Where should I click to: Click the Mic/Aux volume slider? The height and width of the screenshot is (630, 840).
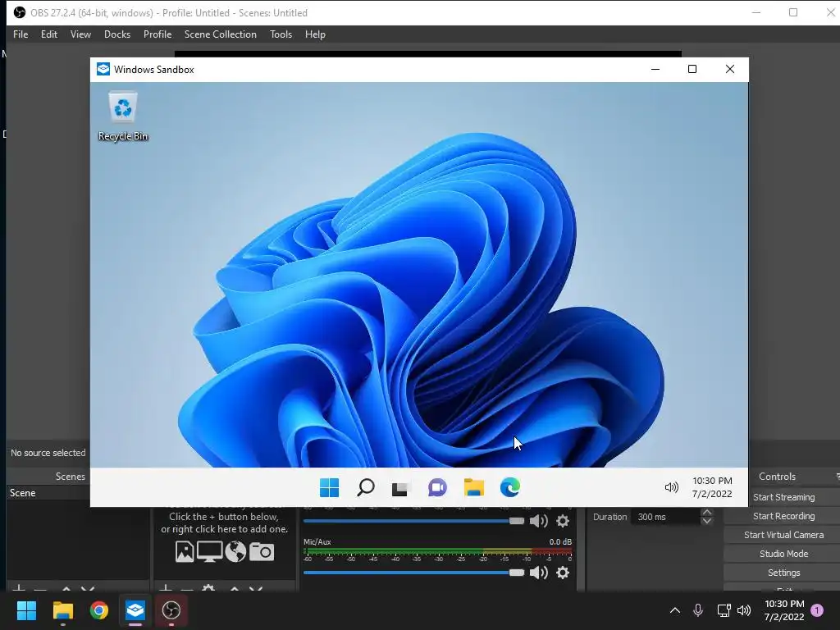click(x=413, y=573)
